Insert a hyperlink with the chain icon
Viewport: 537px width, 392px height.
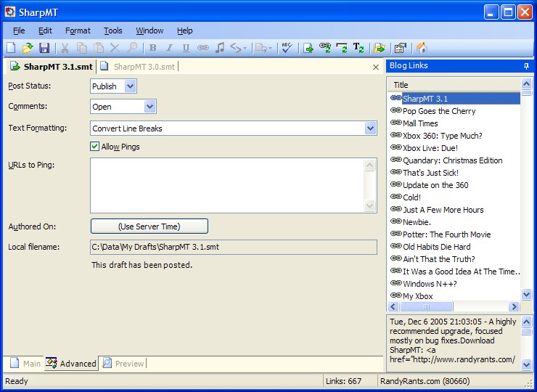coord(203,48)
